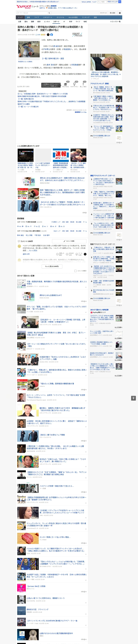Viewport: 138px width, 644px height.
Task: Open the ライブ tab in the blue bar
Action: (x=37, y=17)
